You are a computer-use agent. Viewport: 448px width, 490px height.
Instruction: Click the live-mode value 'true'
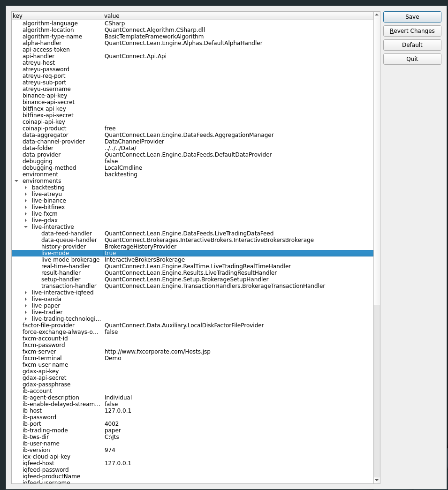point(110,253)
